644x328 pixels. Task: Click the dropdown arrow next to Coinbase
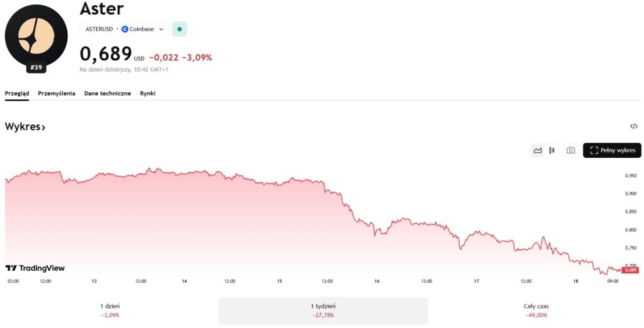point(161,29)
